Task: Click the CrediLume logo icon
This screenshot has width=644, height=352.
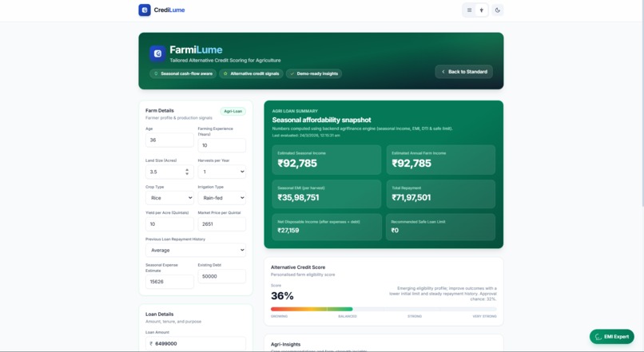Action: (x=145, y=10)
